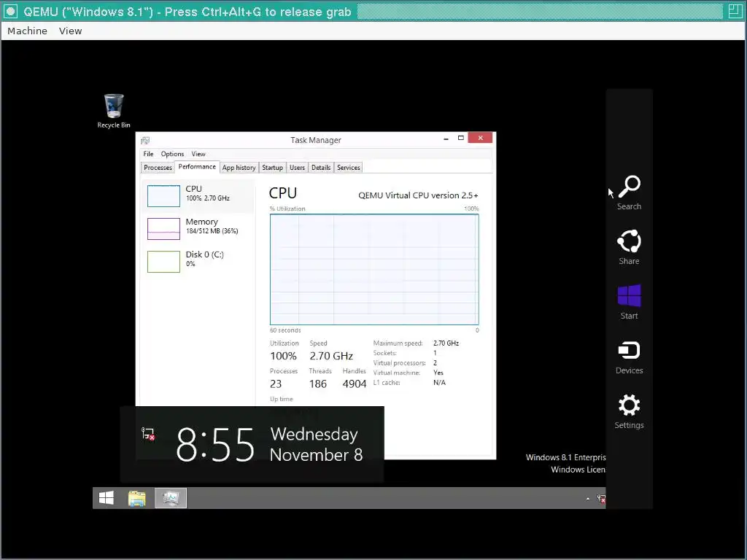Maximize the Task Manager window

coord(461,138)
